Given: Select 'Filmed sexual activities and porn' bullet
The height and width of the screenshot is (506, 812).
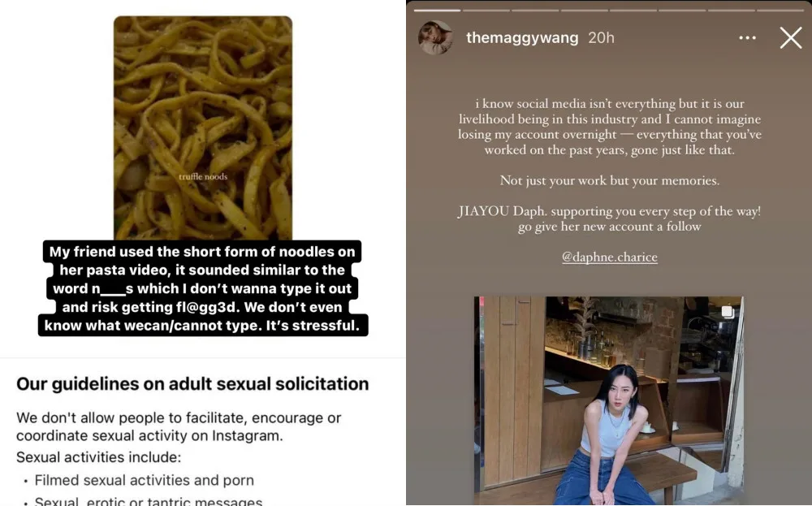Looking at the screenshot, I should 144,480.
